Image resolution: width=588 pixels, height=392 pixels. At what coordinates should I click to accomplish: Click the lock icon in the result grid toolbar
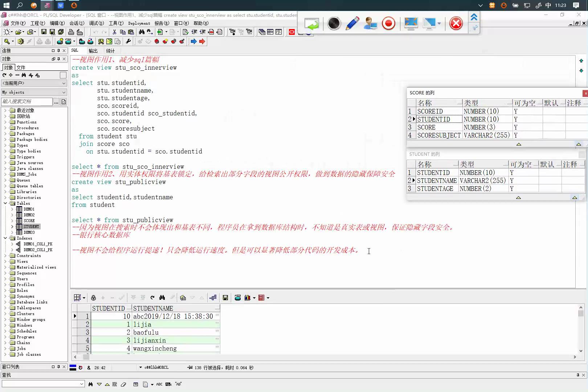[93, 298]
